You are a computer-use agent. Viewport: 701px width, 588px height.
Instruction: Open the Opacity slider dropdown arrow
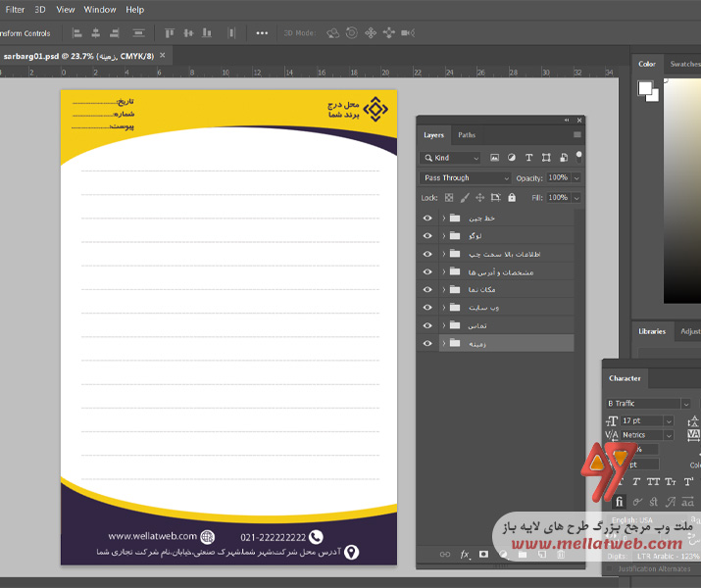576,177
